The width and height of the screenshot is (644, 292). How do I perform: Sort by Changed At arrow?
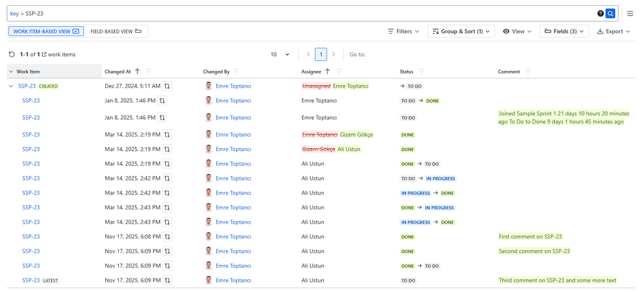(137, 72)
